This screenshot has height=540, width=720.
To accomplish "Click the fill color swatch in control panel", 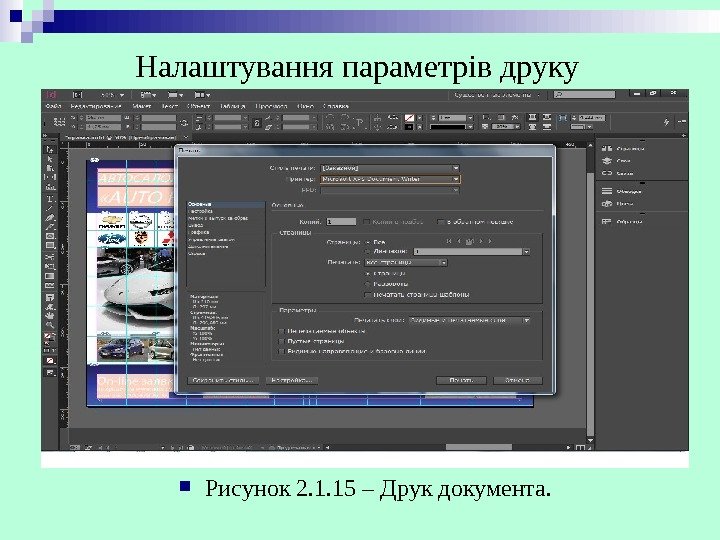I will click(x=409, y=118).
